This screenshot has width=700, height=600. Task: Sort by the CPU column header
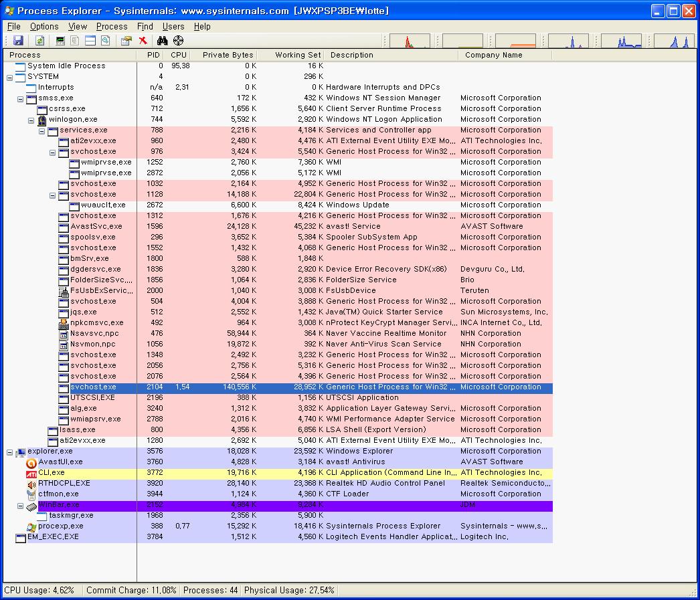point(177,55)
